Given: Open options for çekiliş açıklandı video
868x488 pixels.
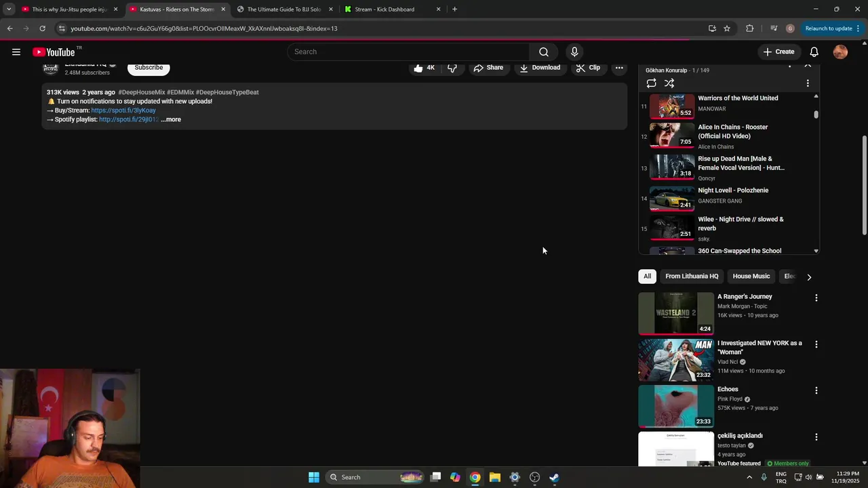Looking at the screenshot, I should (816, 437).
